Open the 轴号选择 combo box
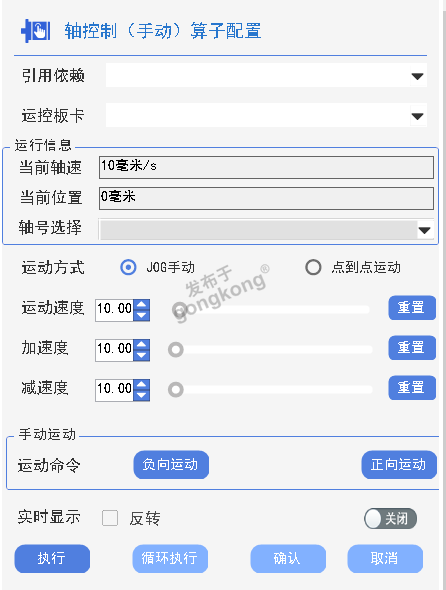The image size is (446, 590). [266, 229]
